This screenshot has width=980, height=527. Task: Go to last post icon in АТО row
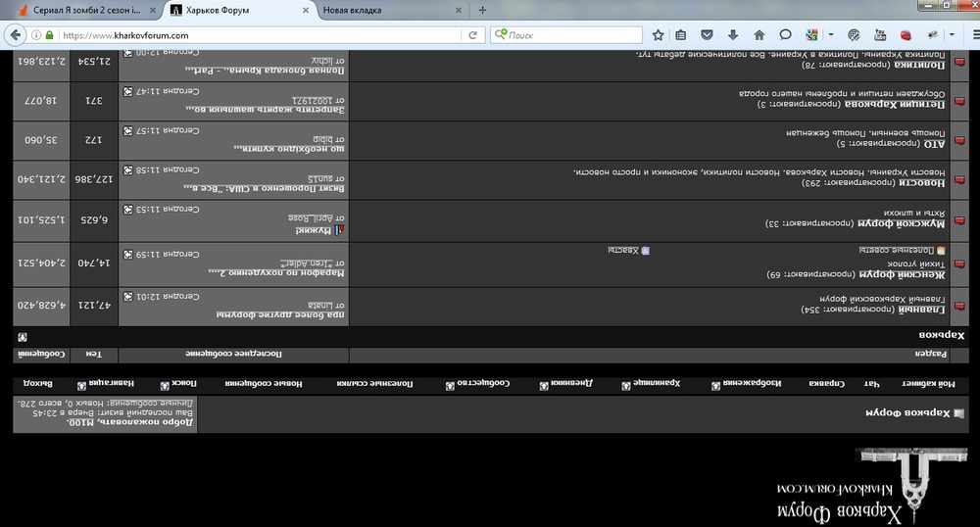pos(127,130)
